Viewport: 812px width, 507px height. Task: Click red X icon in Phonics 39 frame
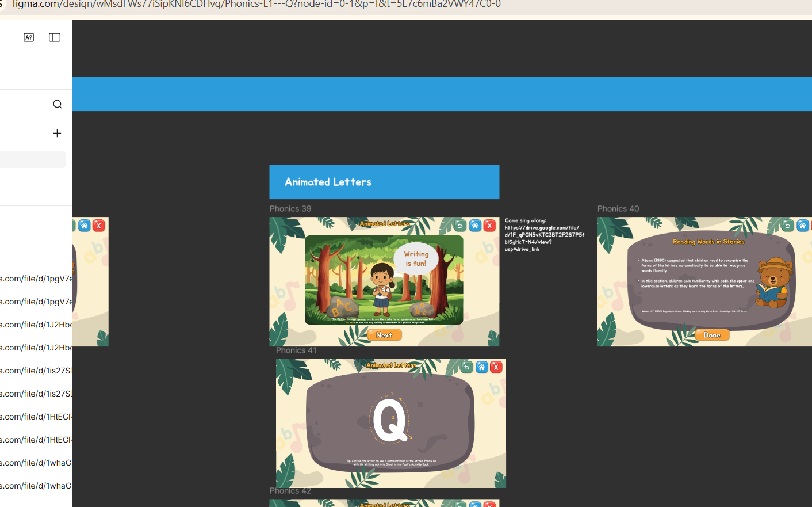pos(489,226)
